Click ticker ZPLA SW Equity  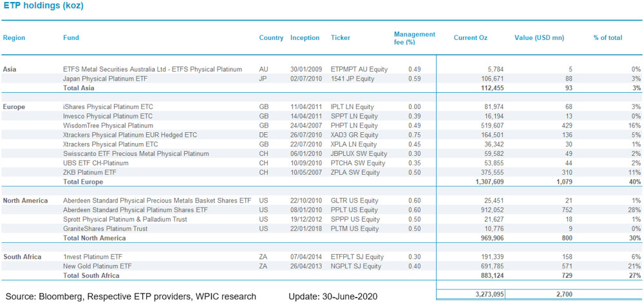[x=354, y=173]
